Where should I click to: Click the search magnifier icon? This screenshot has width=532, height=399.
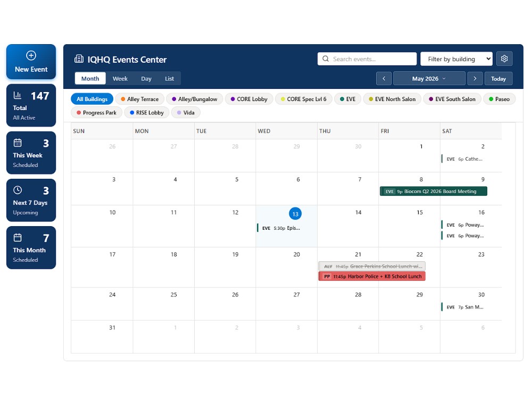click(x=326, y=59)
